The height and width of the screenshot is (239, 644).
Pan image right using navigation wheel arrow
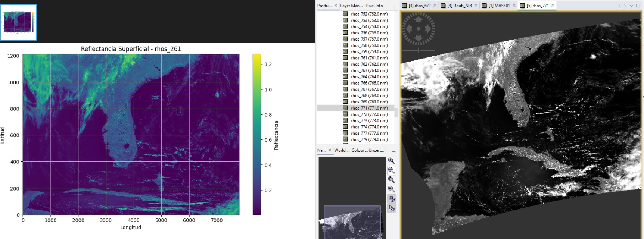(x=428, y=29)
